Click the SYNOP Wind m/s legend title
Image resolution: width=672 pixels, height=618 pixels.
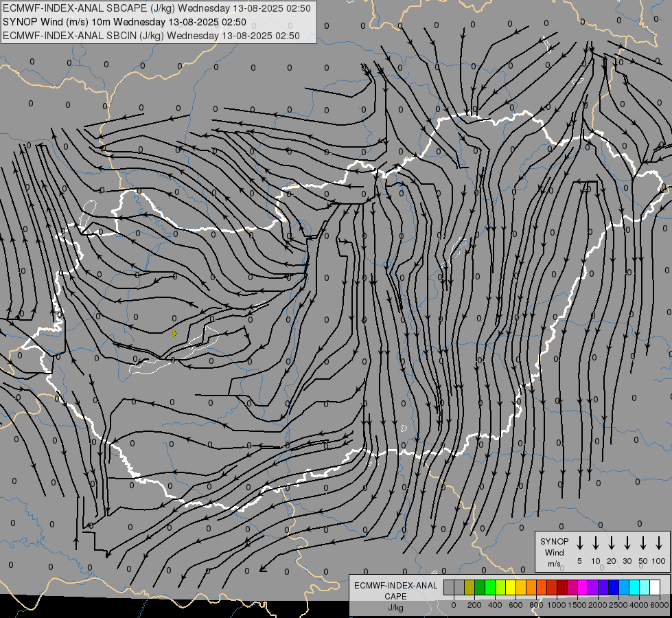coord(554,552)
